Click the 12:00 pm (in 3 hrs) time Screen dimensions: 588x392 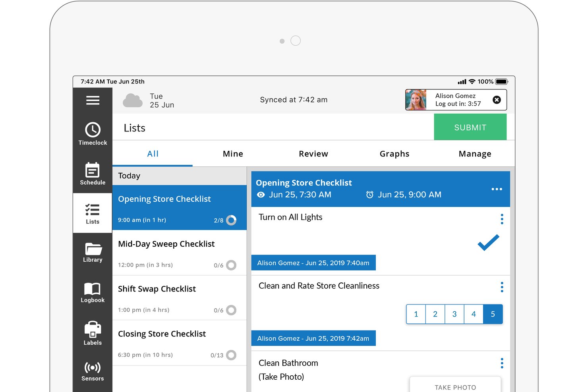(x=145, y=265)
